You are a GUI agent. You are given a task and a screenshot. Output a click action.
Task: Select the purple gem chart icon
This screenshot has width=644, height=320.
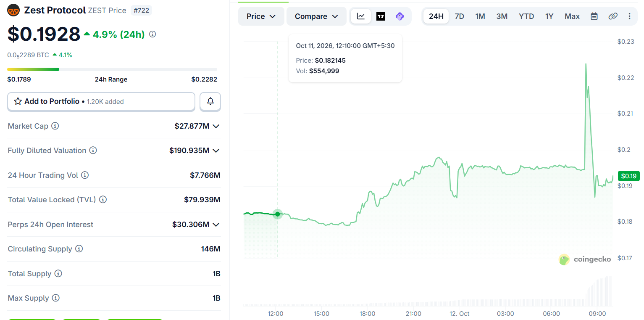[400, 16]
